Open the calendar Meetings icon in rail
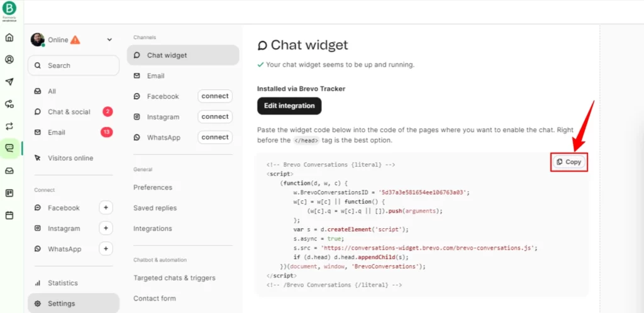The image size is (644, 313). tap(9, 215)
